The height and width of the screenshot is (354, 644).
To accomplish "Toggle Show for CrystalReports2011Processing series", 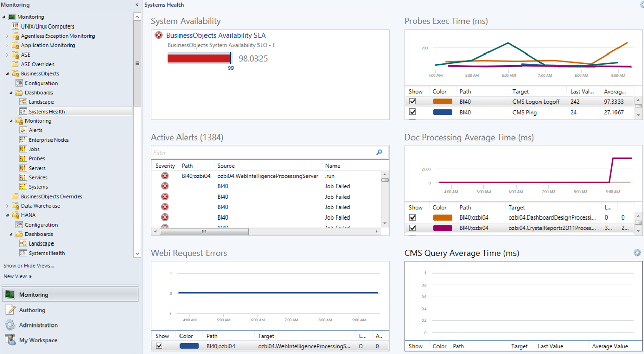I will tap(413, 228).
